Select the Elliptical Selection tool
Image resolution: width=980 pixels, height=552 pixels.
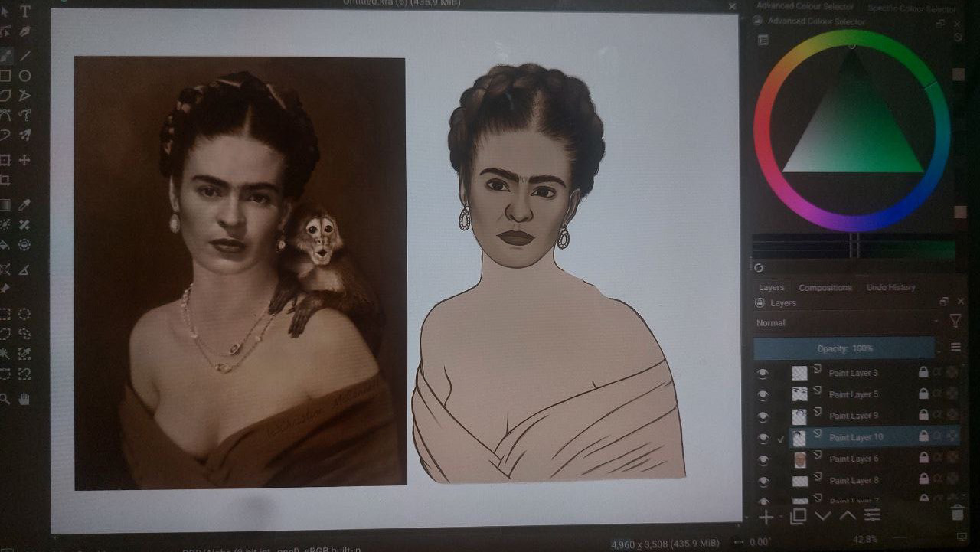(x=25, y=314)
